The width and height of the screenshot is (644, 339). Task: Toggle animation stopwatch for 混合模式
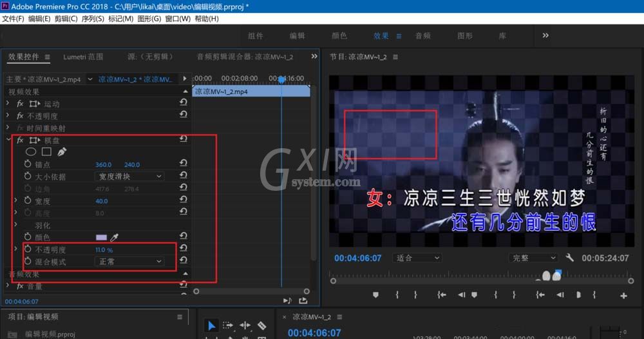pyautogui.click(x=28, y=261)
